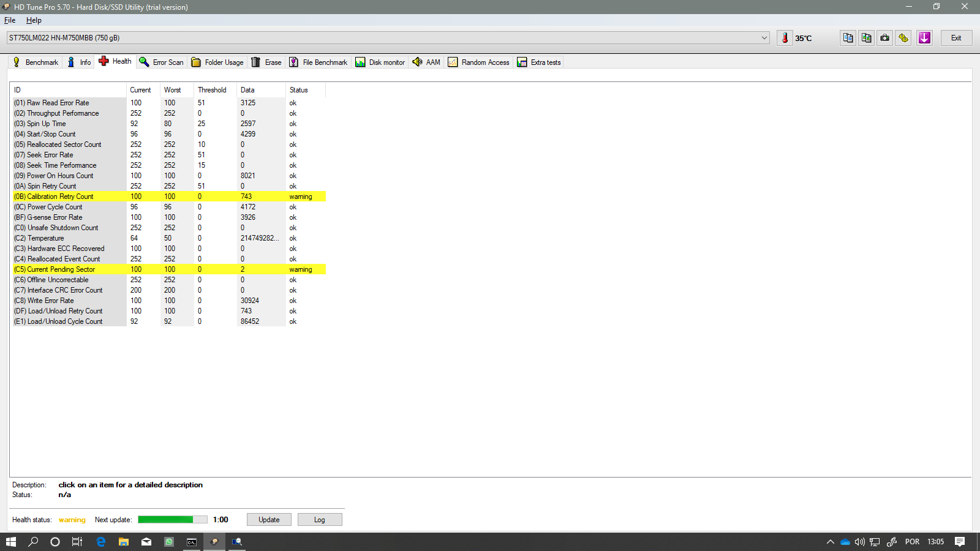Open OneDrive cloud tray icon

(845, 542)
